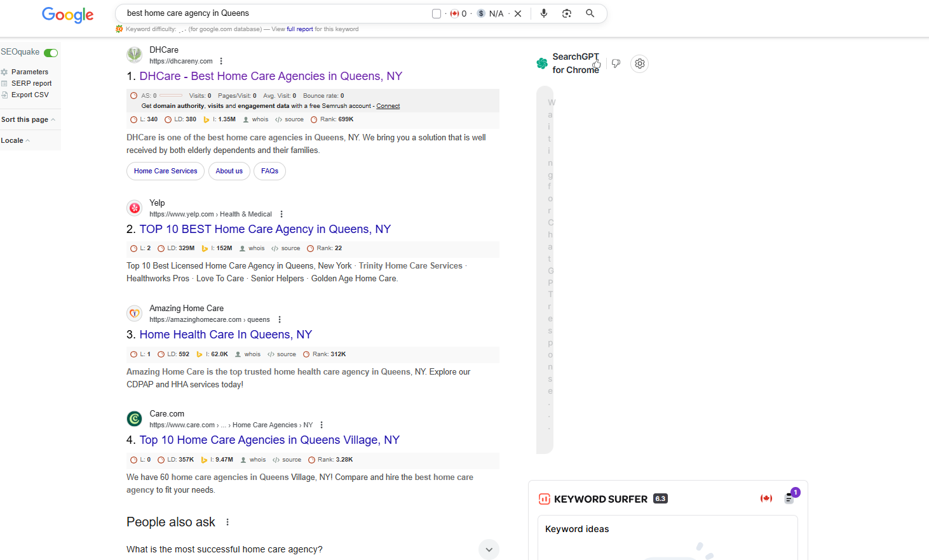Screen dimensions: 929x560
Task: Expand 'most successful home care agency' question
Action: pyautogui.click(x=488, y=549)
